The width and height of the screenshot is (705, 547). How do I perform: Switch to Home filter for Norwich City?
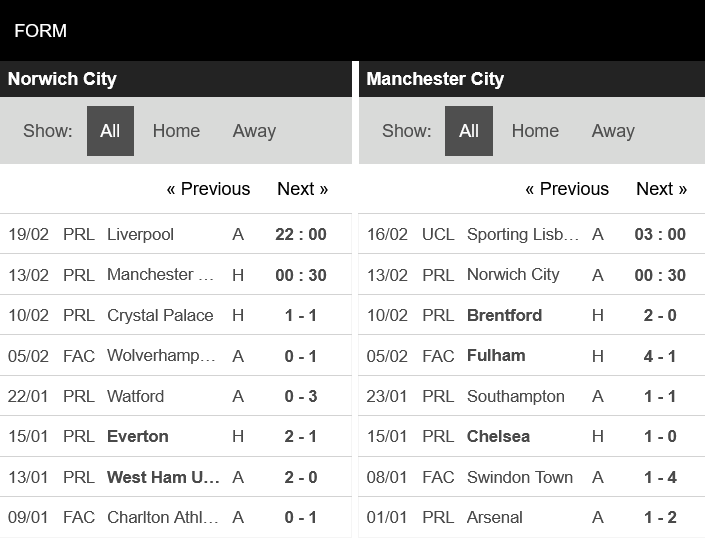click(x=176, y=131)
